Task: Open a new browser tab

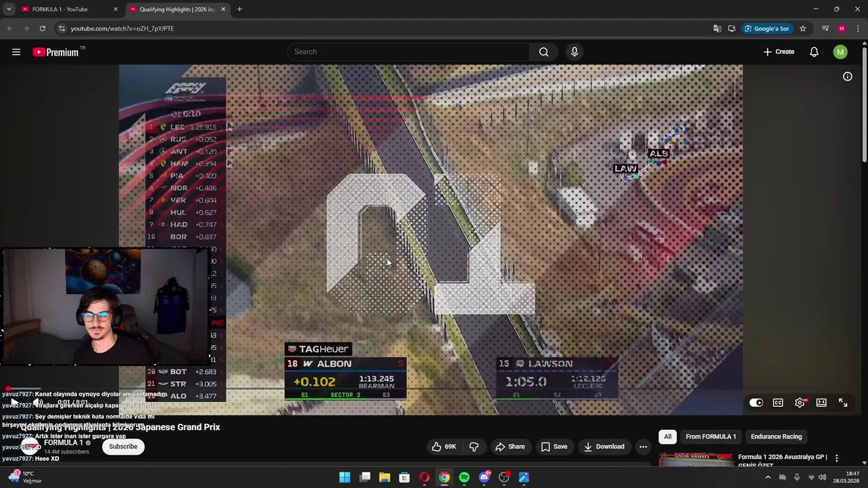Action: [239, 9]
